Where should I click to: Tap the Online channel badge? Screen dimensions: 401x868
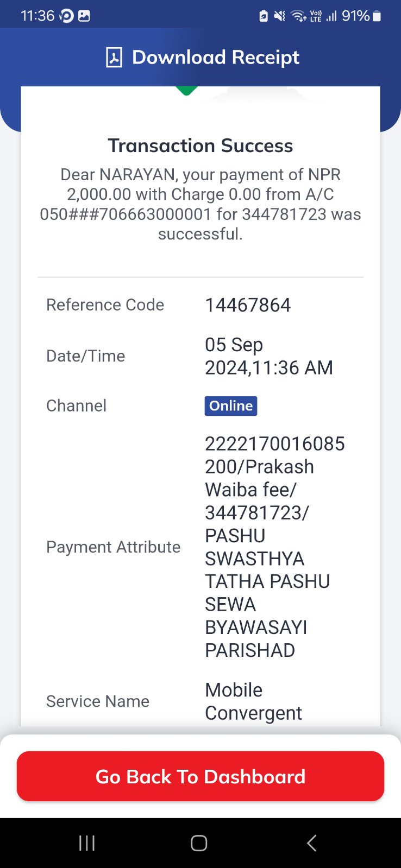[231, 406]
